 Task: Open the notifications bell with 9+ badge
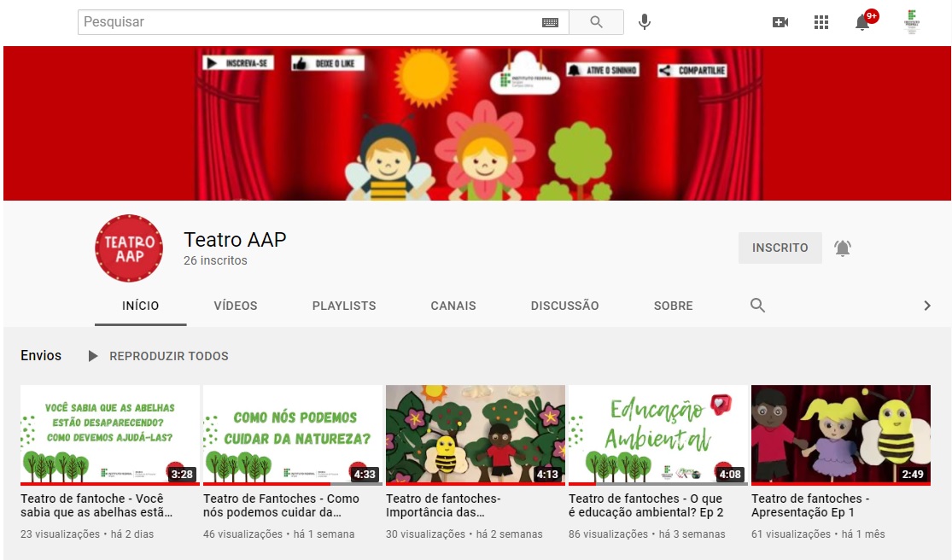click(x=863, y=22)
